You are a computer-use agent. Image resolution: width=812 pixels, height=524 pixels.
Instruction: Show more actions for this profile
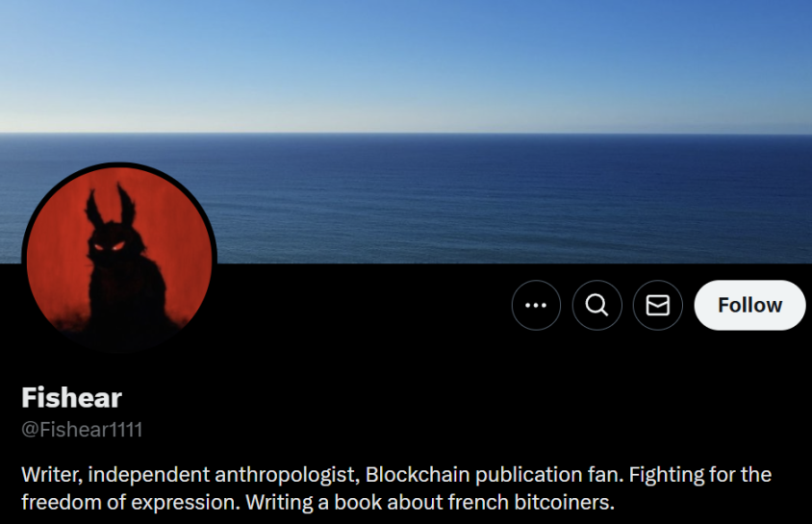tap(536, 305)
